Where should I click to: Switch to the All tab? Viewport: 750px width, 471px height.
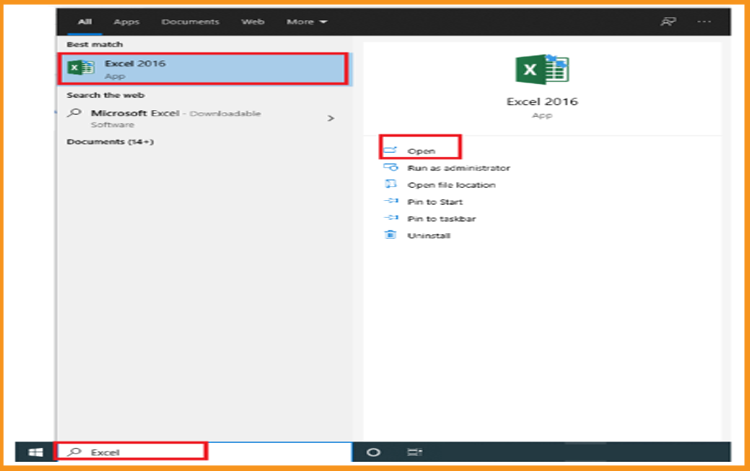(x=85, y=22)
